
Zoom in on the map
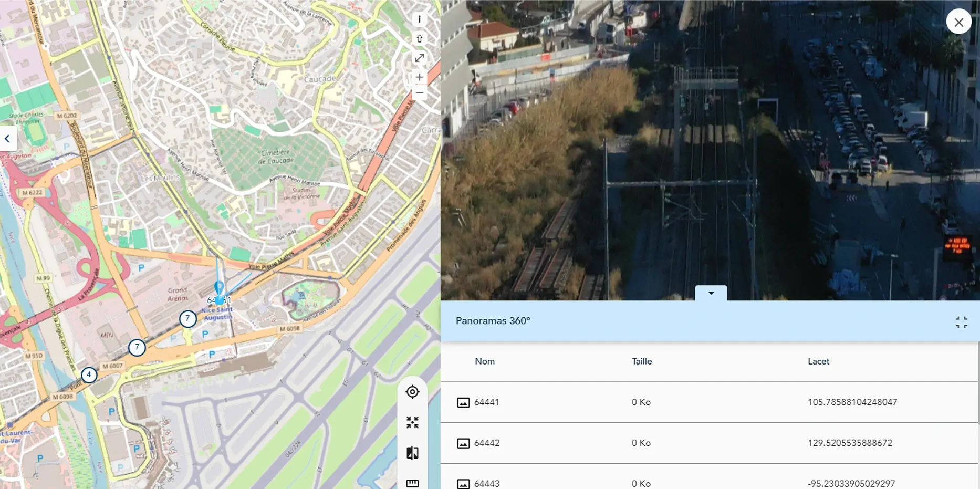point(419,77)
